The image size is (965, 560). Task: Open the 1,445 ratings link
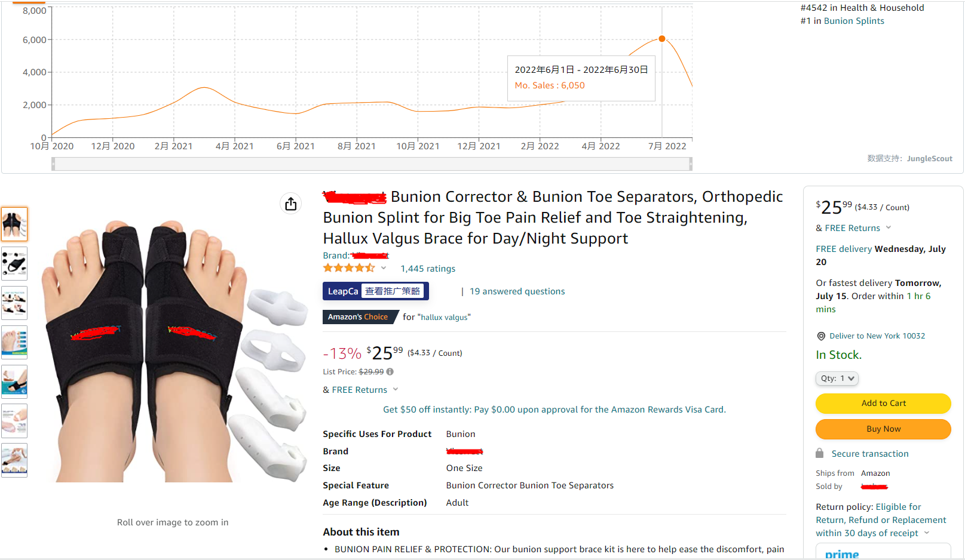(428, 269)
